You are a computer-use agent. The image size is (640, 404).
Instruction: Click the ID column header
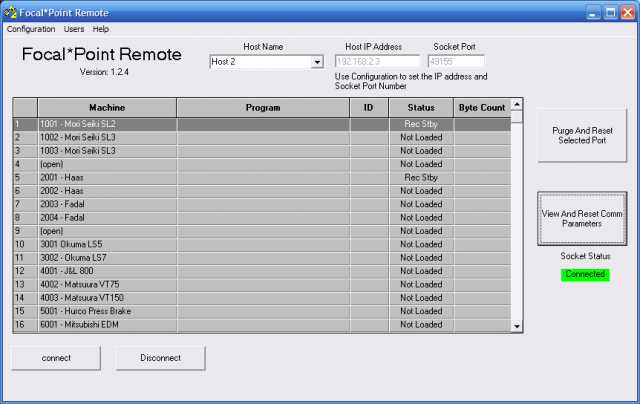tap(369, 108)
